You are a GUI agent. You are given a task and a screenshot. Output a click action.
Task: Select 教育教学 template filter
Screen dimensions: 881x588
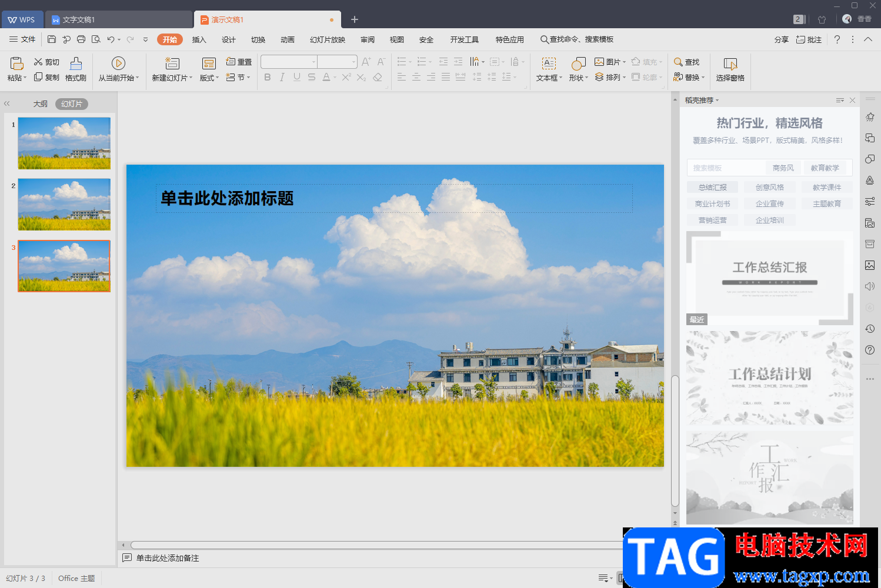(825, 168)
